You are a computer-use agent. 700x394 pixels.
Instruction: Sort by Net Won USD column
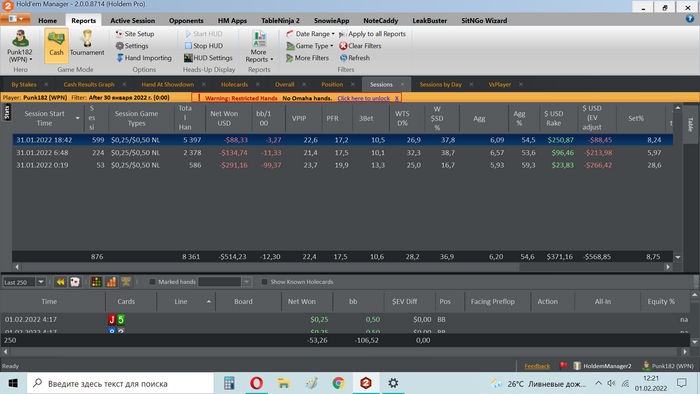pyautogui.click(x=224, y=118)
